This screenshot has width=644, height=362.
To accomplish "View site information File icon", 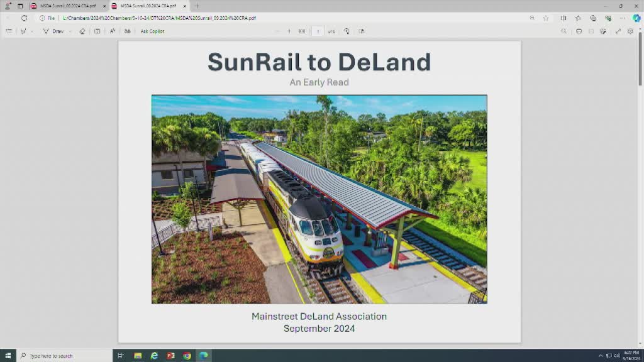I will [47, 18].
